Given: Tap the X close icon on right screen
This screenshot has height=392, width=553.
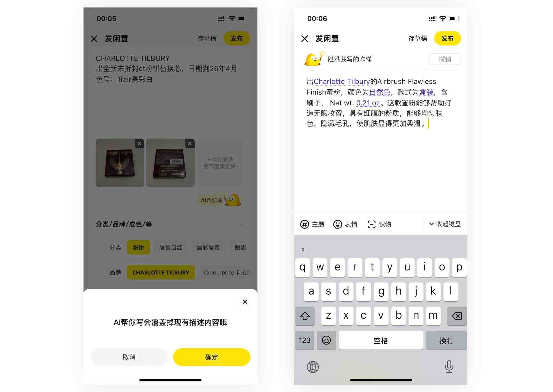Looking at the screenshot, I should coord(304,39).
